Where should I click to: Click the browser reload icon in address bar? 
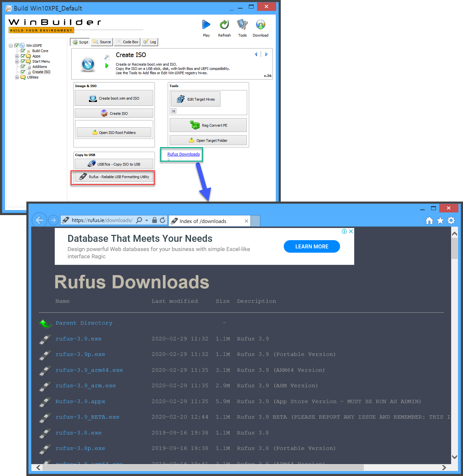[162, 220]
